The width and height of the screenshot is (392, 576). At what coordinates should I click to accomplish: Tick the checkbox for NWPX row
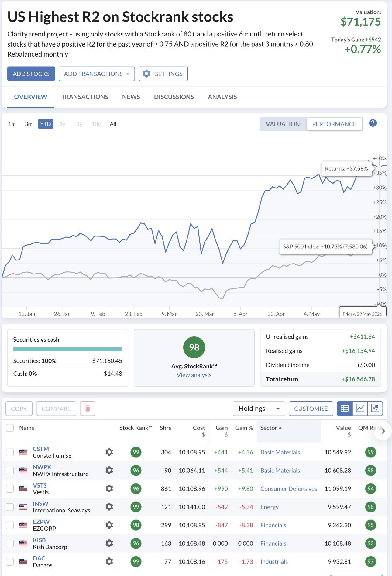click(x=10, y=471)
